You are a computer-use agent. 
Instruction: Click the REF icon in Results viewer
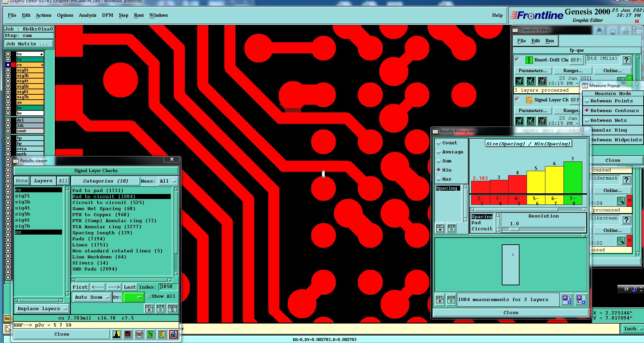pyautogui.click(x=160, y=308)
